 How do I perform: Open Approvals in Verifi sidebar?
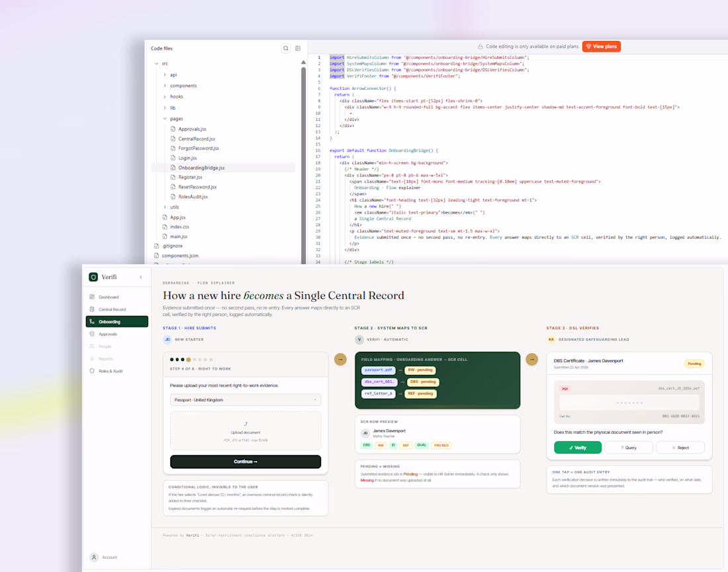[x=117, y=334]
